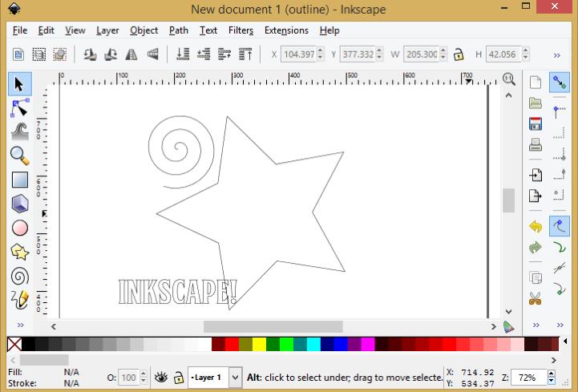Open color management icon at canvas corner

click(x=509, y=327)
